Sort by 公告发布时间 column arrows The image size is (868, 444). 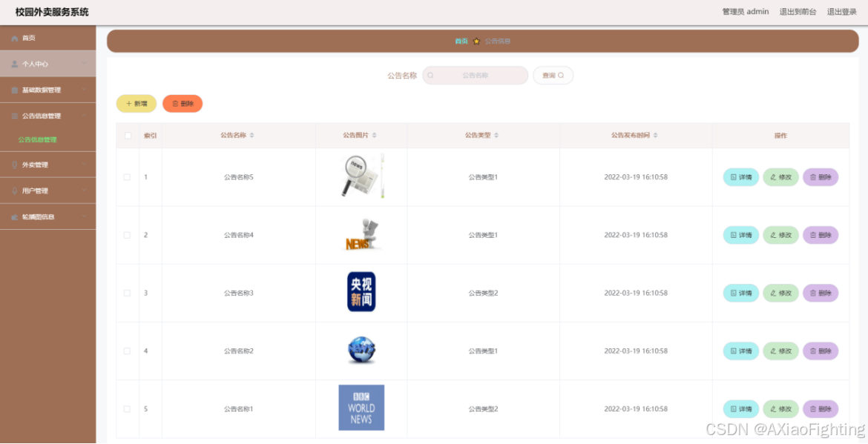tap(655, 136)
